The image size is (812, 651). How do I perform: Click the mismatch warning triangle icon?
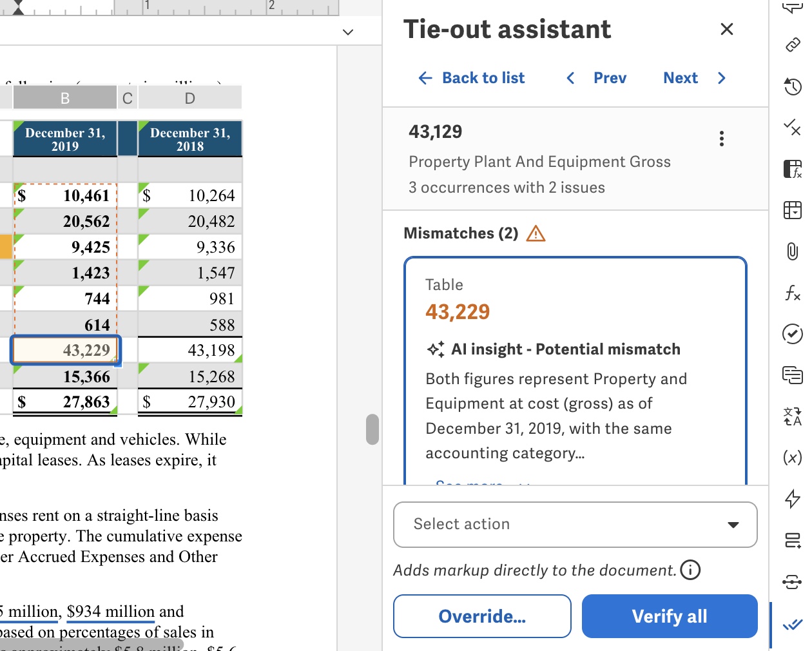(536, 233)
